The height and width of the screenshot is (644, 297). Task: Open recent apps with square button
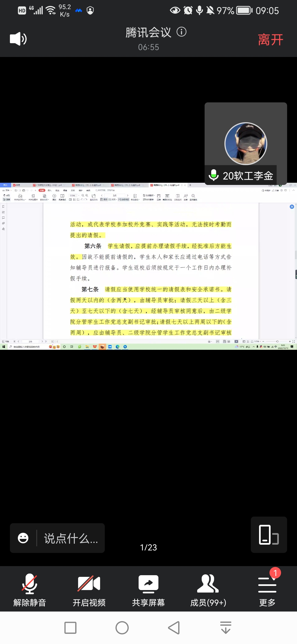click(70, 628)
